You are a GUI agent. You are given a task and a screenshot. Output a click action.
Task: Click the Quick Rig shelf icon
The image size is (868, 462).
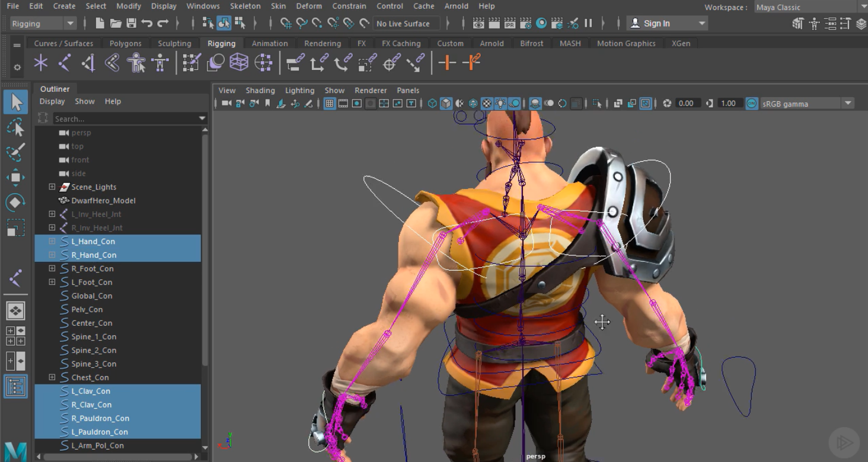(136, 63)
